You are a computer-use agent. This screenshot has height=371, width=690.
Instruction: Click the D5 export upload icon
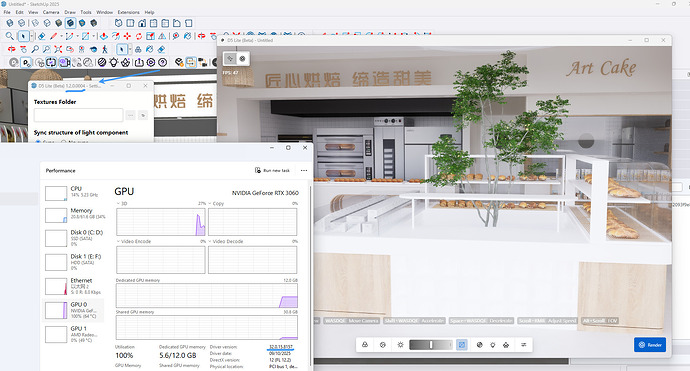pos(139,62)
